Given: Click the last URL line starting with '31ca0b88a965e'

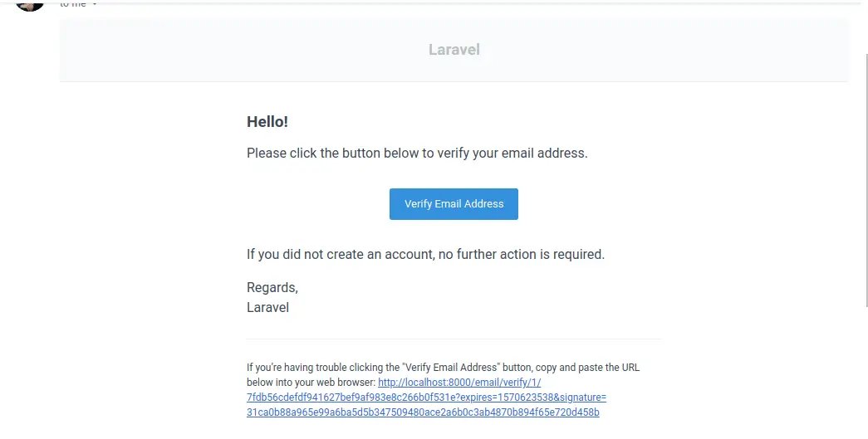Looking at the screenshot, I should 423,412.
